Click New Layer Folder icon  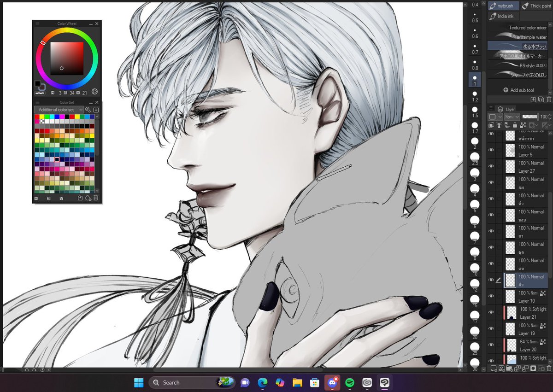509,369
